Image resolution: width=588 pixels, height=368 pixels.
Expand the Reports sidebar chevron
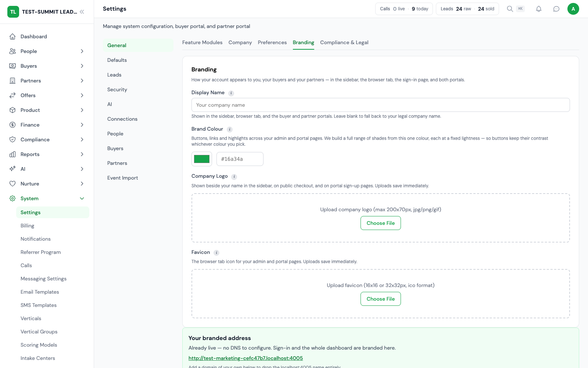tap(82, 154)
